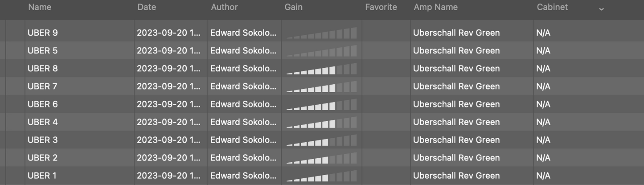This screenshot has width=644, height=185.
Task: Click the gain bars icon for UBER 4
Action: point(321,123)
